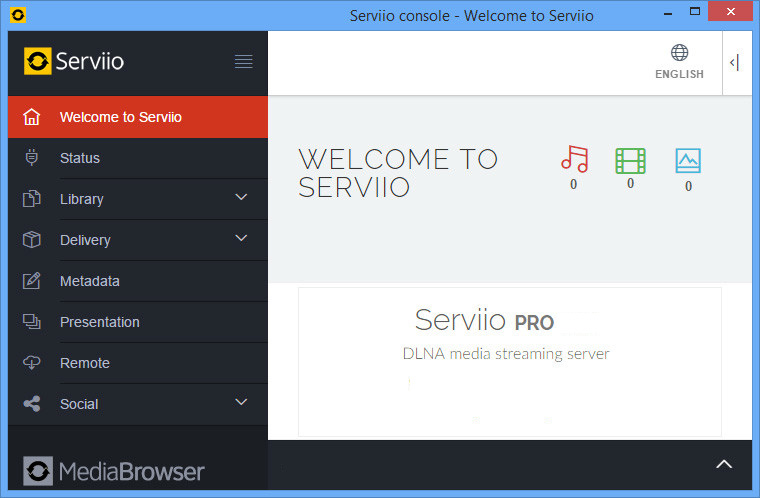The image size is (760, 498).
Task: Click the documents icon next to Library
Action: point(32,199)
